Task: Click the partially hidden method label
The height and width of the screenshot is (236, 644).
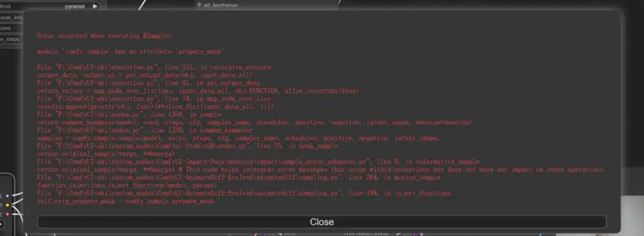Action: pyautogui.click(x=5, y=6)
